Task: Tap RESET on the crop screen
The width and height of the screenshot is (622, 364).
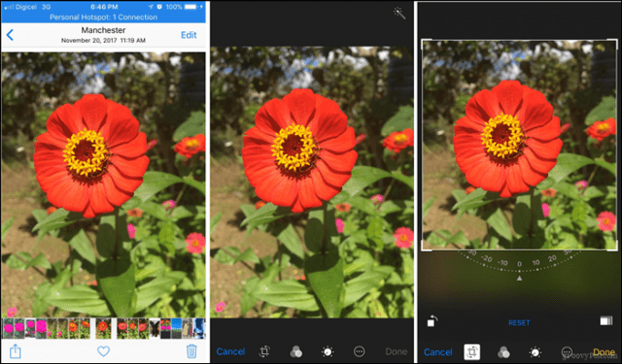Action: (519, 323)
